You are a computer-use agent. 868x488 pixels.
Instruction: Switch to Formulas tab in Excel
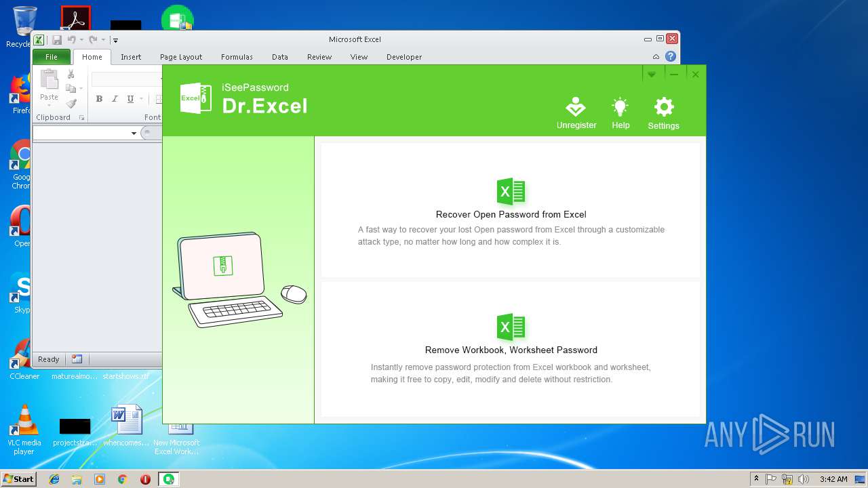[237, 57]
